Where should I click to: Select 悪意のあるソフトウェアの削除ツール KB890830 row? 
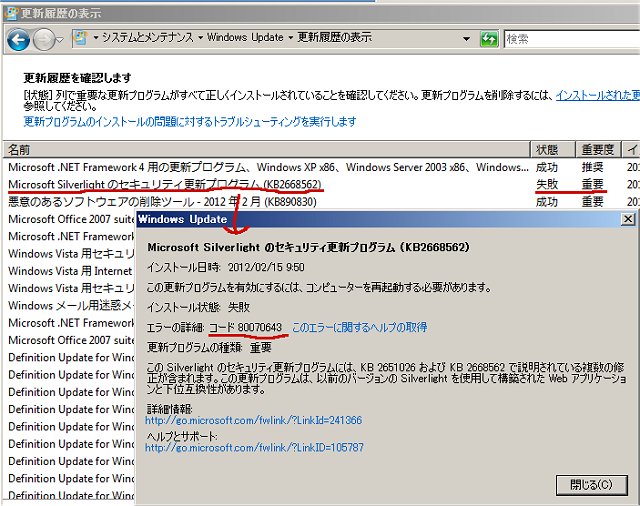pyautogui.click(x=320, y=202)
